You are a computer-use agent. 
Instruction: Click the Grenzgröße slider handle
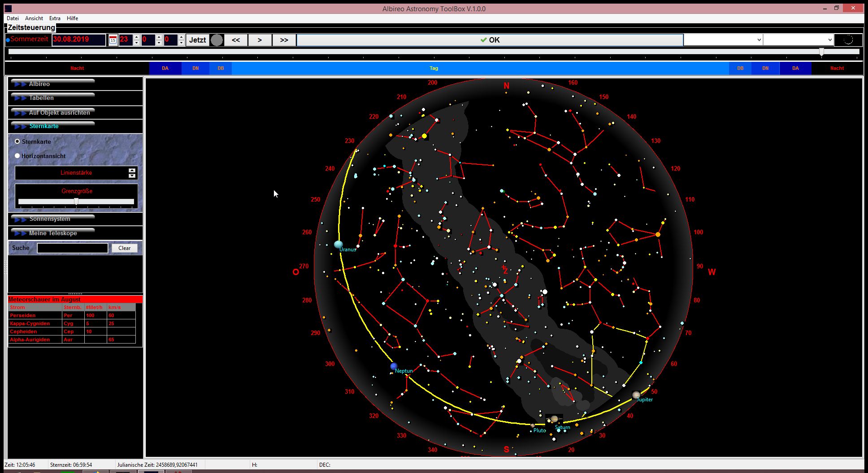(x=76, y=202)
